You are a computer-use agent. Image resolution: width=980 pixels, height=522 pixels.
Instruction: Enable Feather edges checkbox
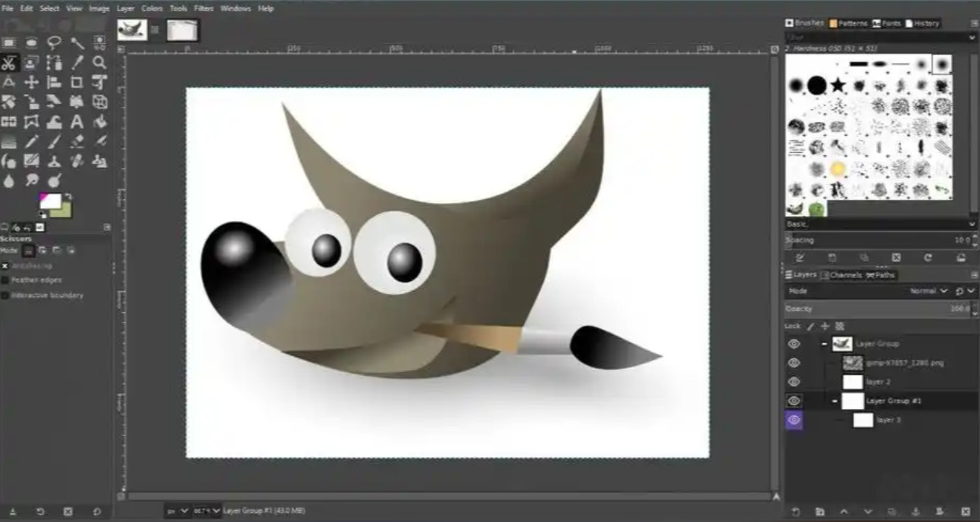click(5, 280)
